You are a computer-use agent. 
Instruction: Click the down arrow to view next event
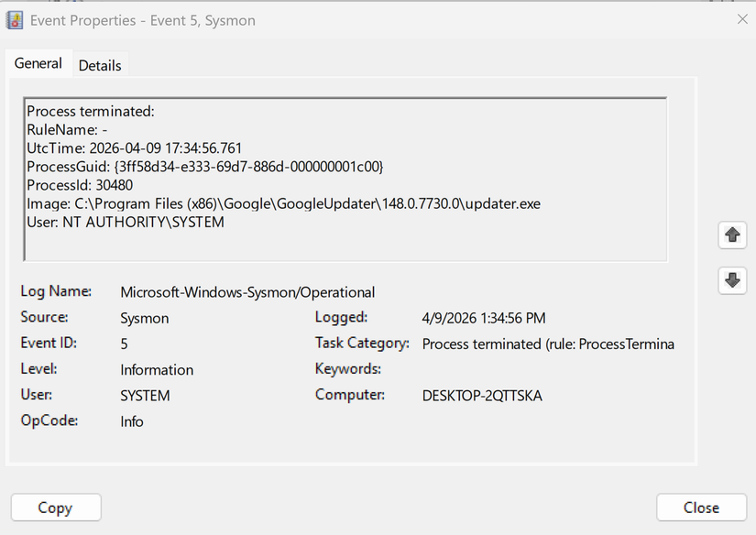point(731,281)
